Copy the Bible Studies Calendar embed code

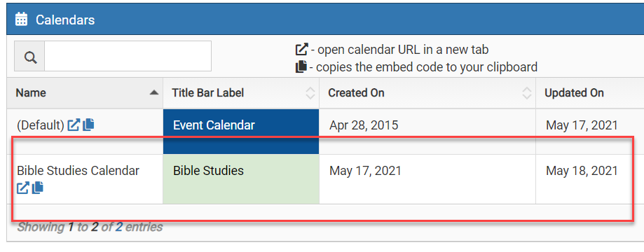click(x=37, y=188)
